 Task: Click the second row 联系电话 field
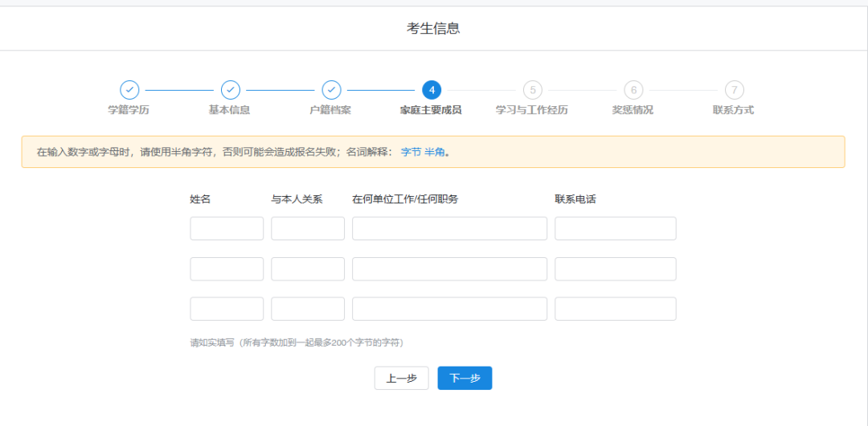pos(616,269)
